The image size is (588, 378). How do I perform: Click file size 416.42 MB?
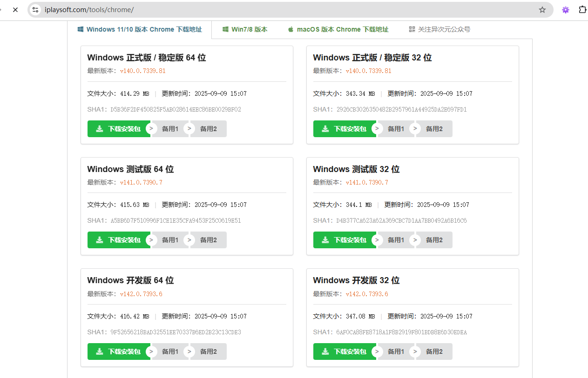(135, 316)
